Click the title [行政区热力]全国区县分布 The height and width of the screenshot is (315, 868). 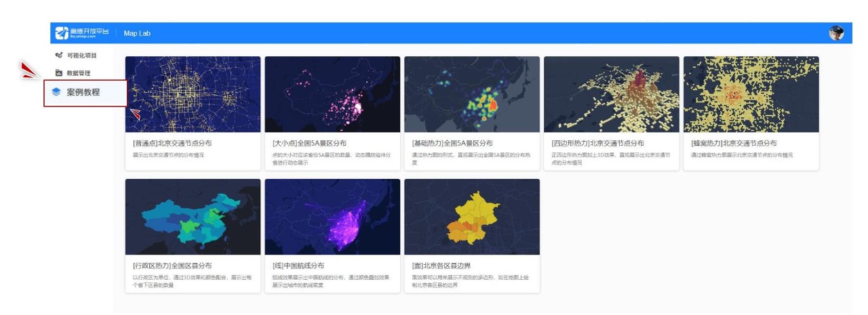click(176, 266)
